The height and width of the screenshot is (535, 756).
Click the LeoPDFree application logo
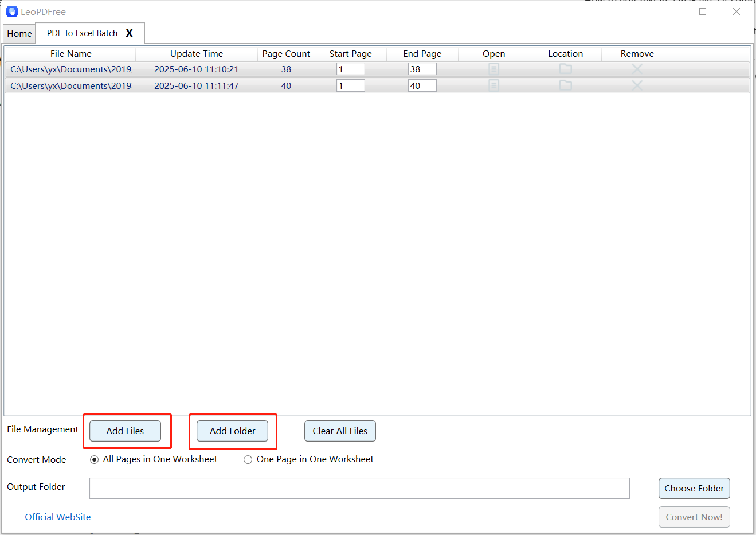pos(12,11)
